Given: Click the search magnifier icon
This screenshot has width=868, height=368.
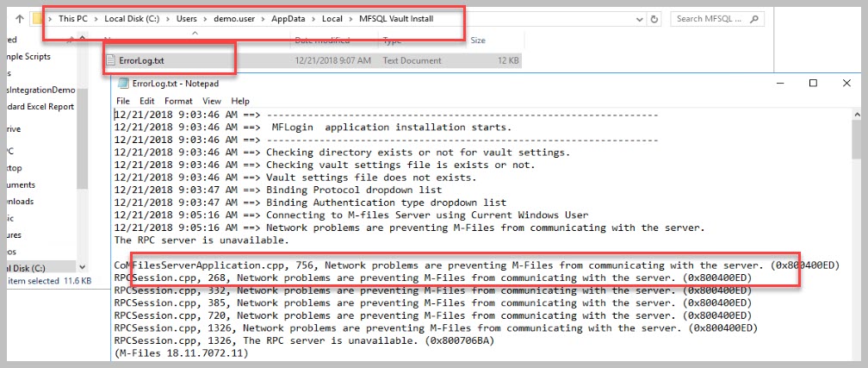Looking at the screenshot, I should click(x=753, y=19).
